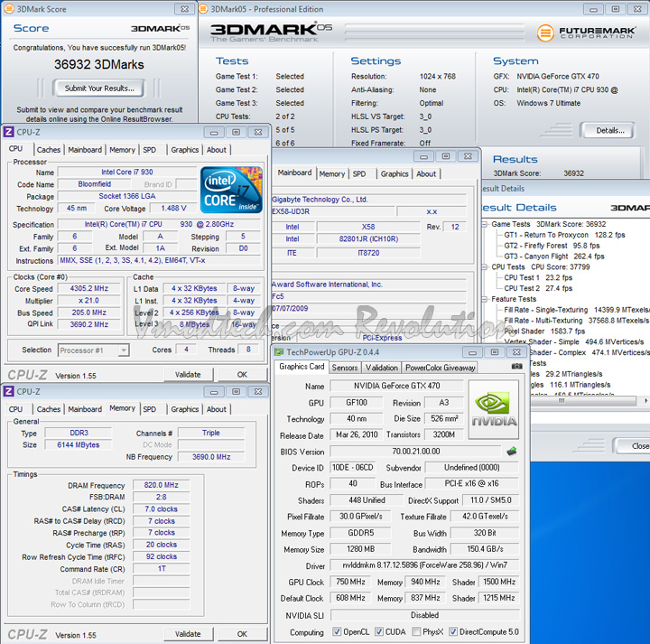Click Validate in CPU-Z timings window
This screenshot has height=644, width=650.
tap(188, 634)
